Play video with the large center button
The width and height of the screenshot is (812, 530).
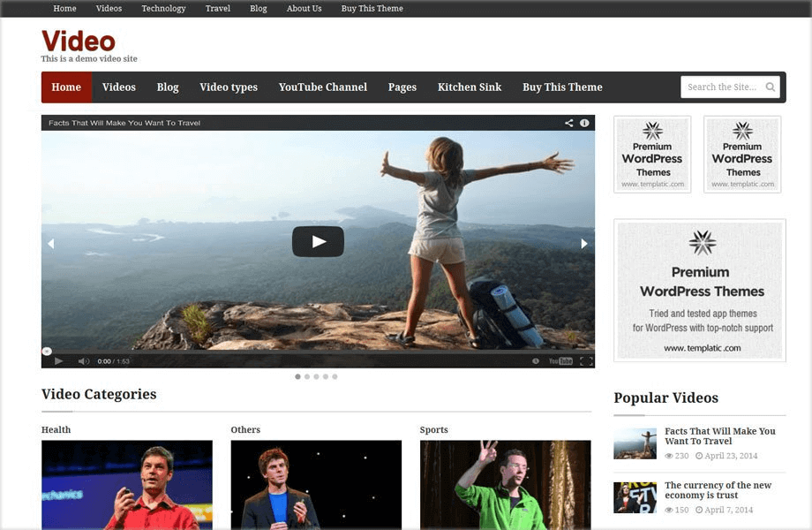318,241
